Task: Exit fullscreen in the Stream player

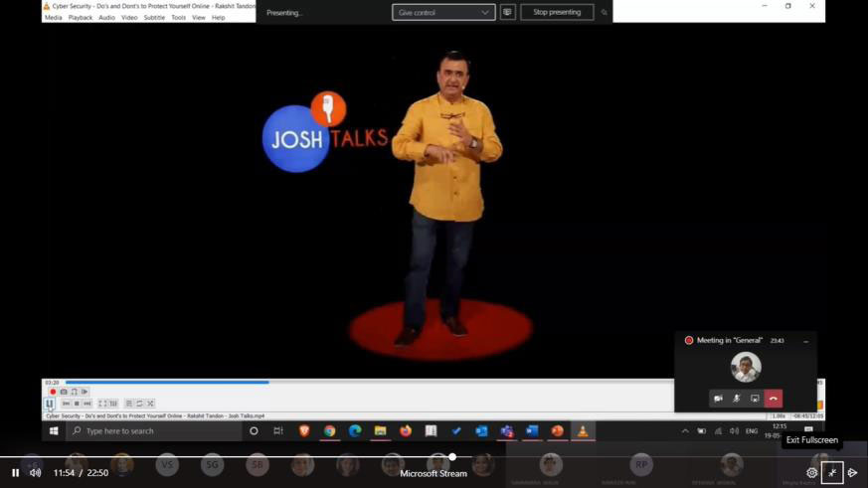Action: click(x=832, y=472)
